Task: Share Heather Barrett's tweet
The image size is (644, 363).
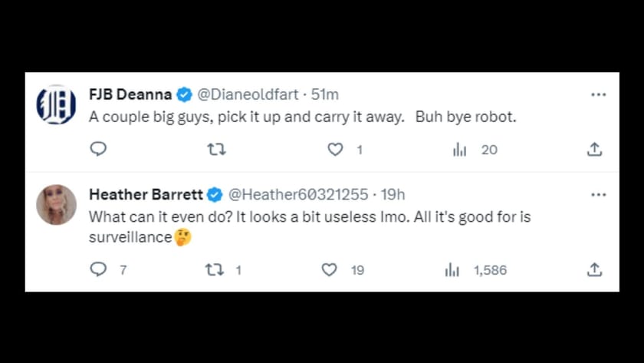Action: pos(594,270)
